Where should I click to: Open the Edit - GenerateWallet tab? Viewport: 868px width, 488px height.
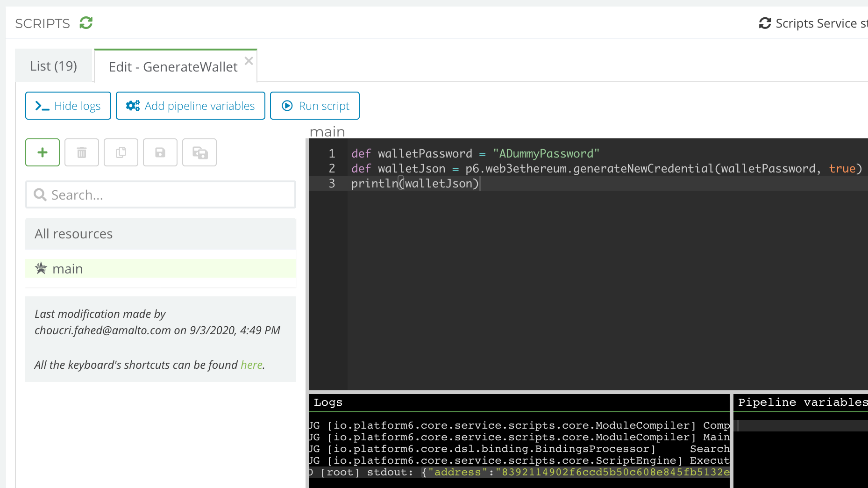coord(172,66)
